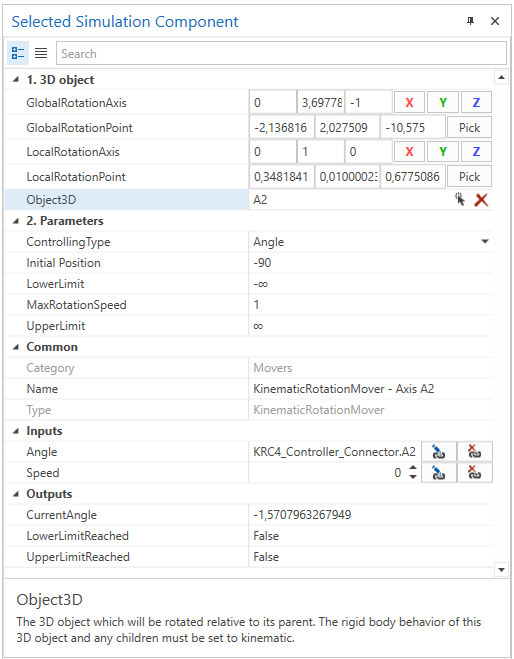Edit LocalRotationPoint value 0,6775086
Screen dimensions: 514x659
(x=413, y=177)
